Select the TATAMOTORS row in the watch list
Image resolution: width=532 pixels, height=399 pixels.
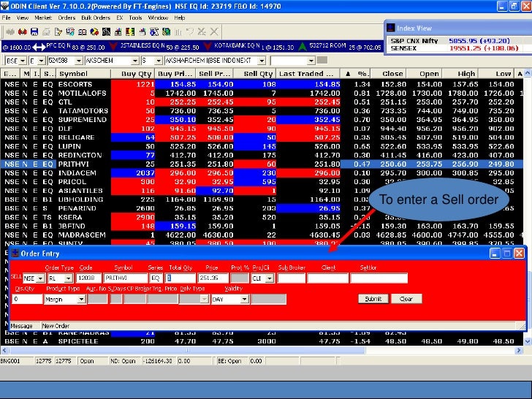click(x=262, y=111)
